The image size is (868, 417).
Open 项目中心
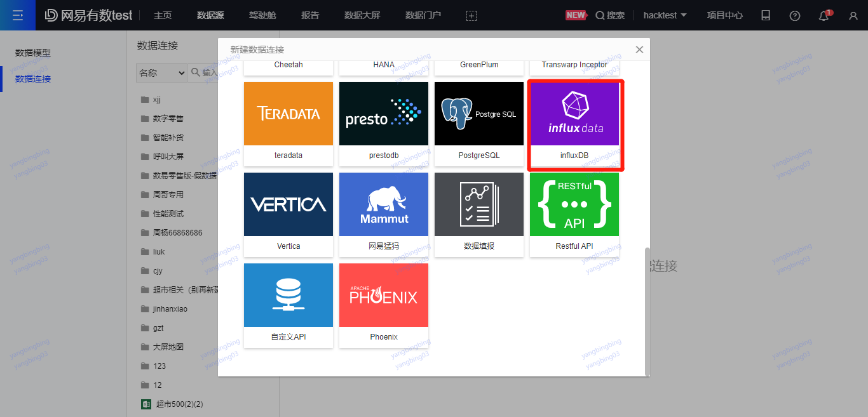[725, 15]
